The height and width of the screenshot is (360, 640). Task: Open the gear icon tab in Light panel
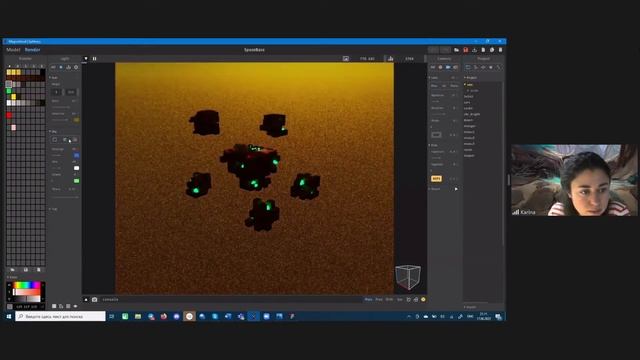click(x=76, y=67)
